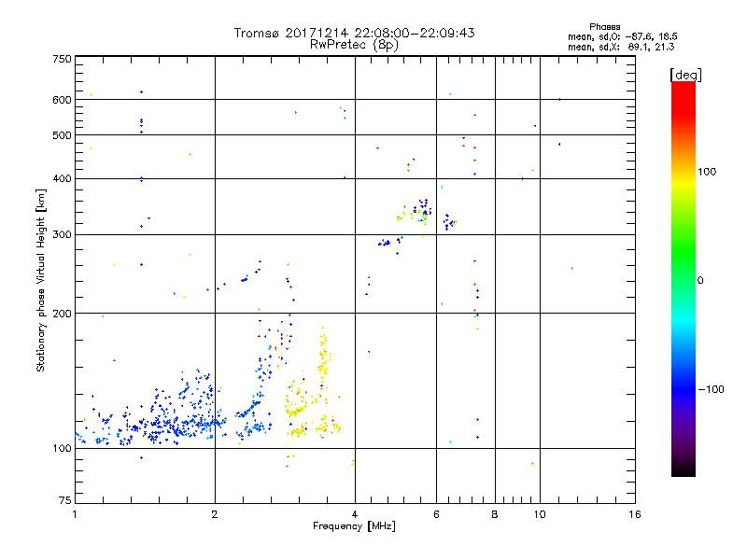The image size is (747, 560).
Task: Click the y-axis tick label '500'
Action: click(x=62, y=135)
